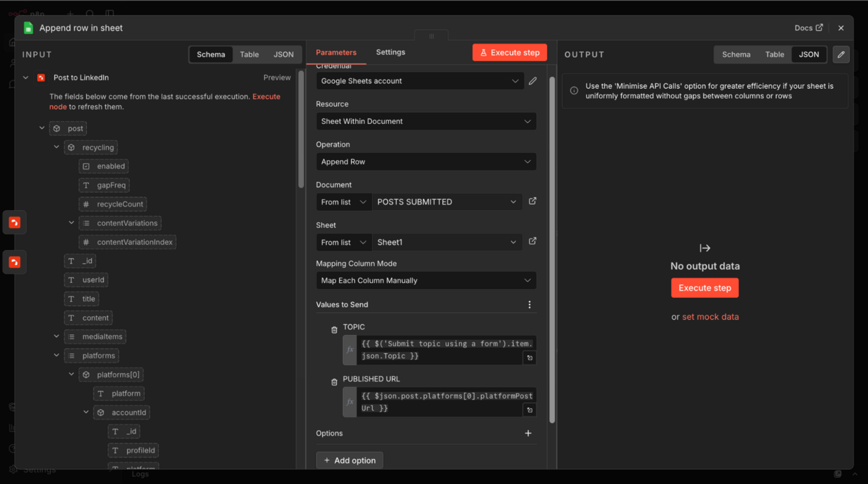Select the recycleCount field pill
The image size is (868, 484).
[113, 204]
